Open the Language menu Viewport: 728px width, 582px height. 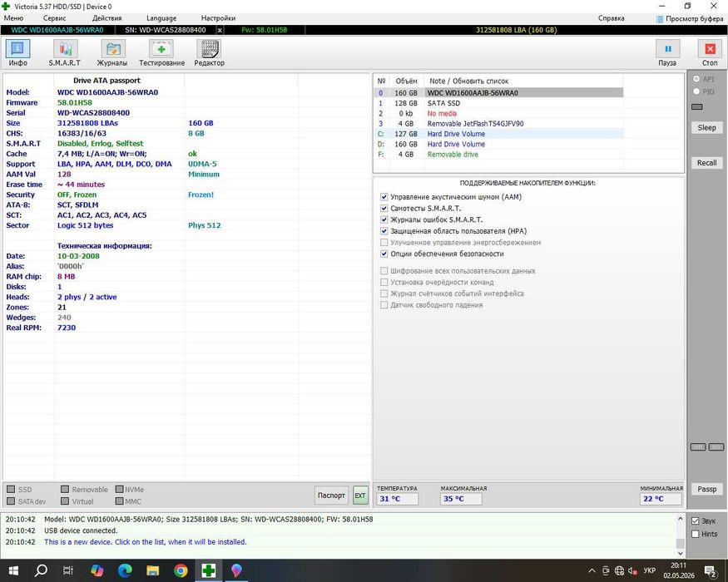[161, 18]
